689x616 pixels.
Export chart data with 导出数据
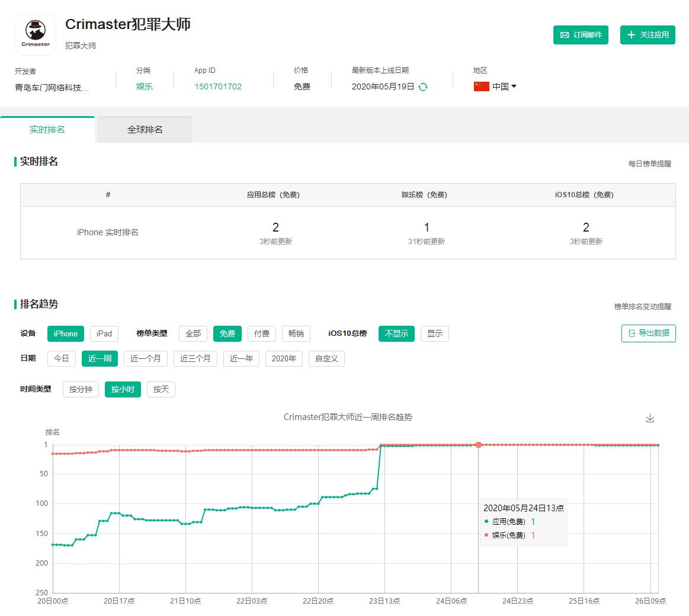[648, 333]
